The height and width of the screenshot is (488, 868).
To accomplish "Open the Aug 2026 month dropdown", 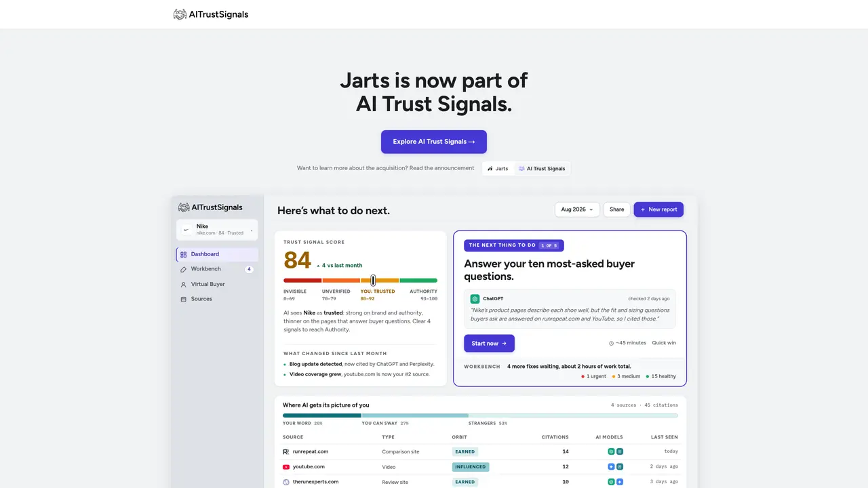I will pyautogui.click(x=577, y=209).
